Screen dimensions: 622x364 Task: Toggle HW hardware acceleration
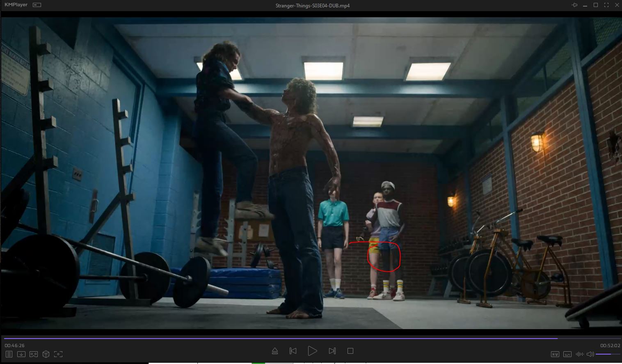click(555, 354)
